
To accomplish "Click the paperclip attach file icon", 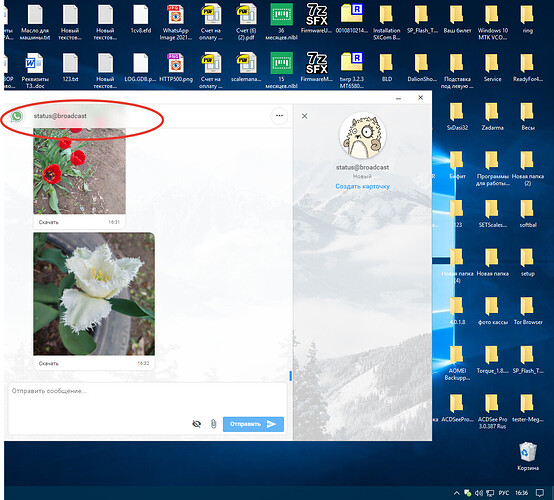I will click(x=213, y=424).
